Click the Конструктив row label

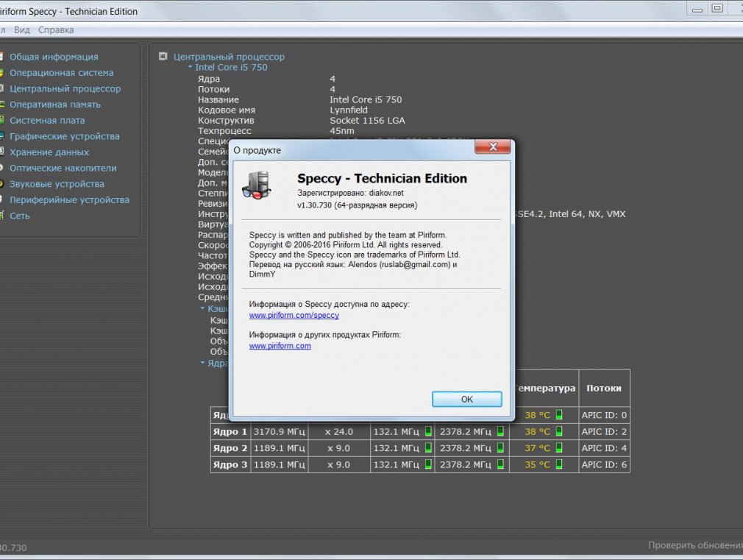(x=226, y=121)
